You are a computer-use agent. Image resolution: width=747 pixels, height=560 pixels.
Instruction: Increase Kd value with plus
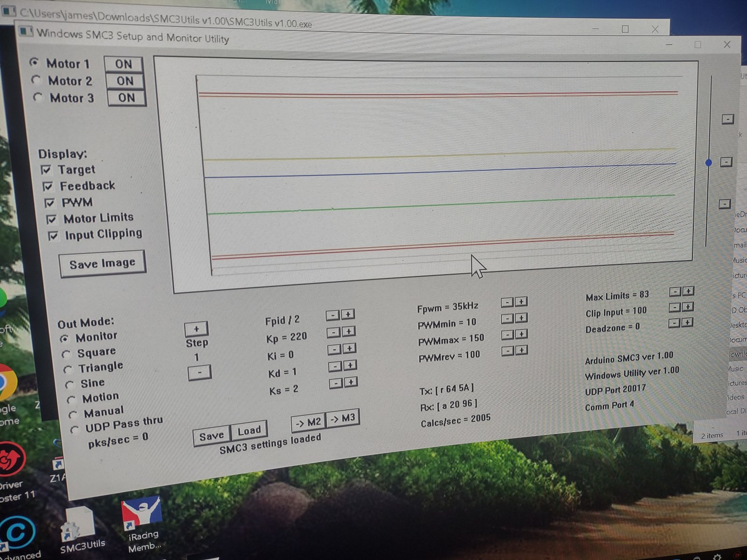tap(351, 365)
